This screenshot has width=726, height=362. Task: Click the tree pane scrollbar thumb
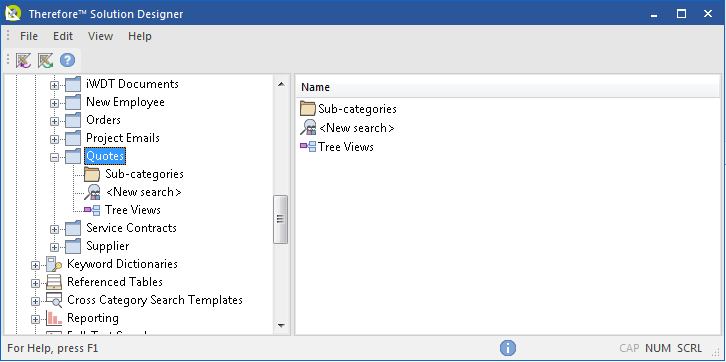281,219
